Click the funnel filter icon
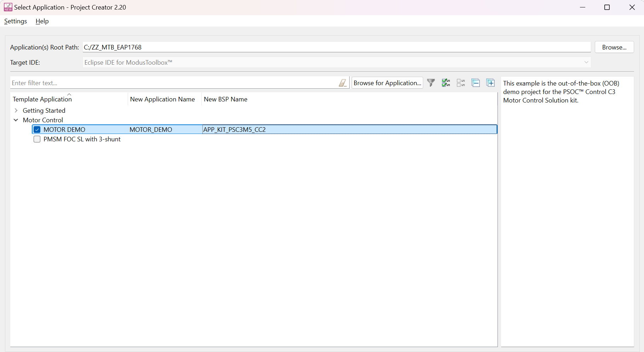 click(431, 83)
